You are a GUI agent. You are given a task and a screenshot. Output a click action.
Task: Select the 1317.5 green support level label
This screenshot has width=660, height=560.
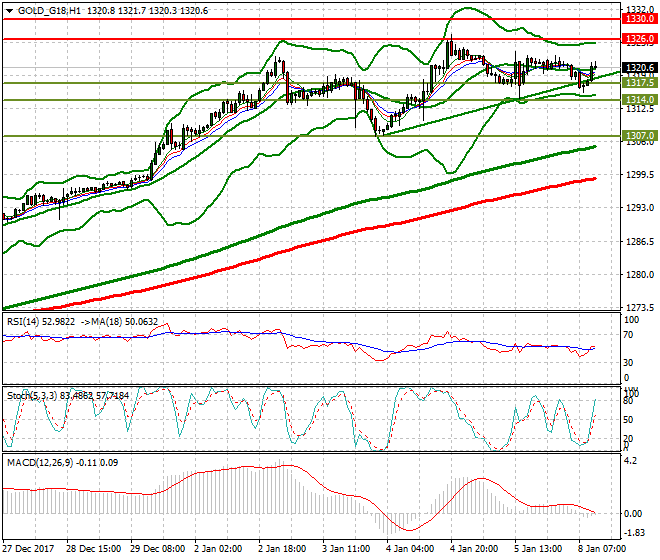[639, 83]
